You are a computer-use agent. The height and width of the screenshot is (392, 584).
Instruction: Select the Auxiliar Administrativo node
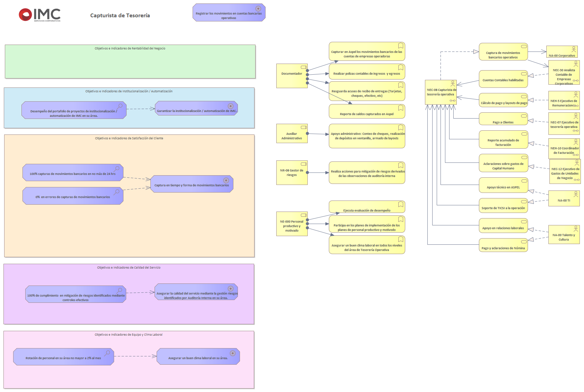click(x=291, y=136)
